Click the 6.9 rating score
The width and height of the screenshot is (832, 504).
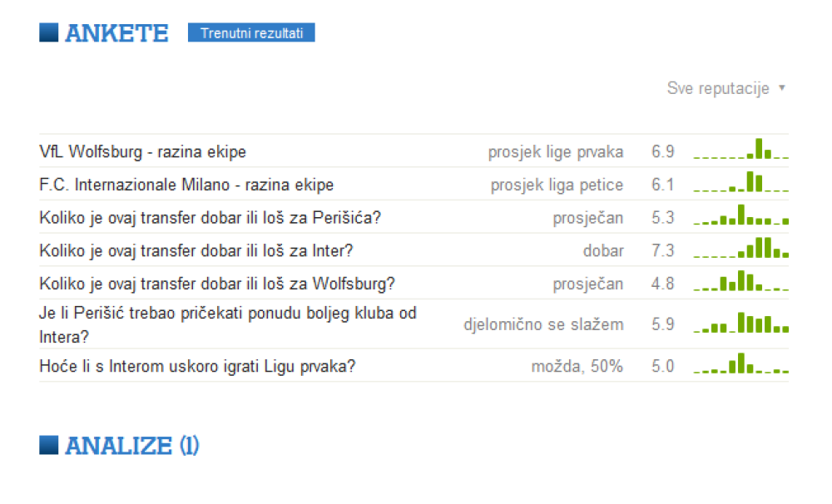[662, 151]
